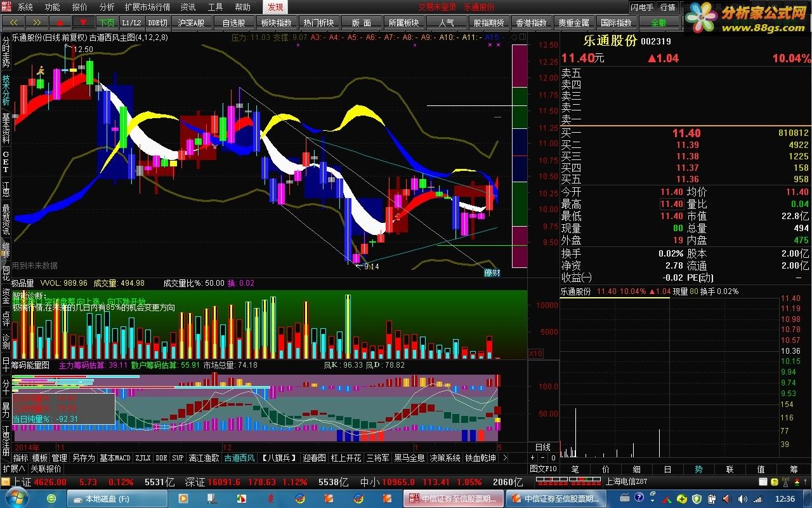
Task: Click the red down arrow toolbar button
Action: (x=82, y=22)
